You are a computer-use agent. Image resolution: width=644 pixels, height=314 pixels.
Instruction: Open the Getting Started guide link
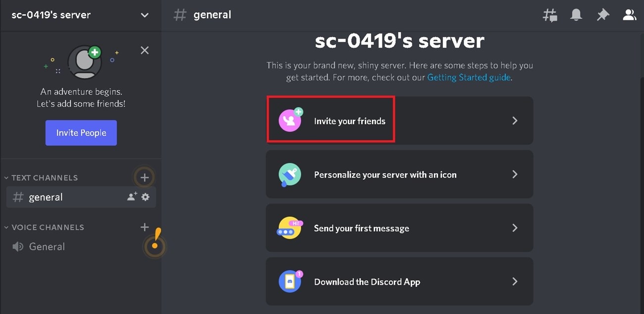468,77
